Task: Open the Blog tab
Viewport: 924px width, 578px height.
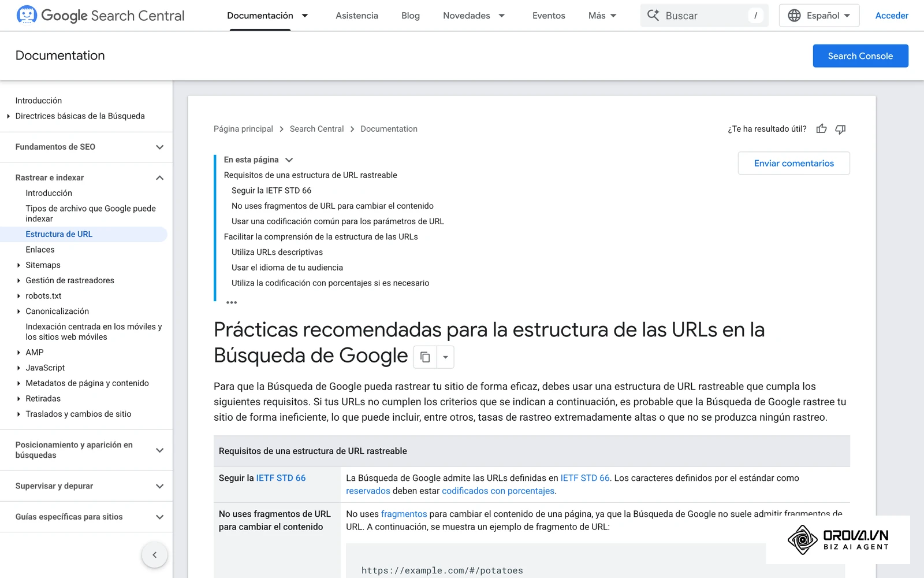Action: (x=411, y=16)
